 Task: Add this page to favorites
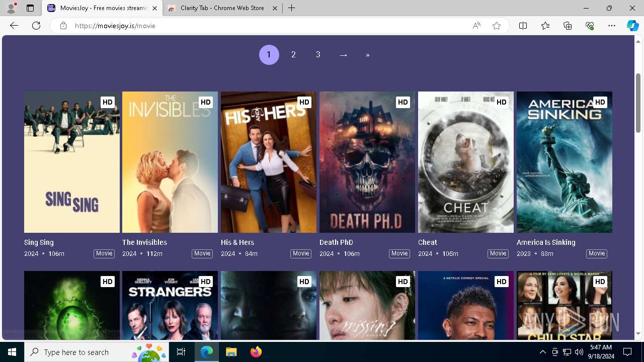click(x=497, y=26)
